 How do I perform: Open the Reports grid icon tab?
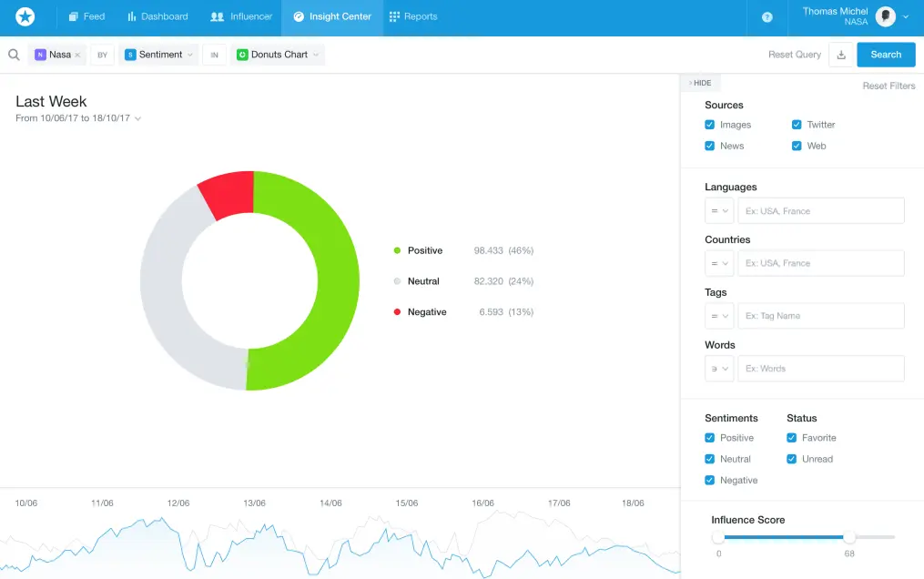point(413,16)
